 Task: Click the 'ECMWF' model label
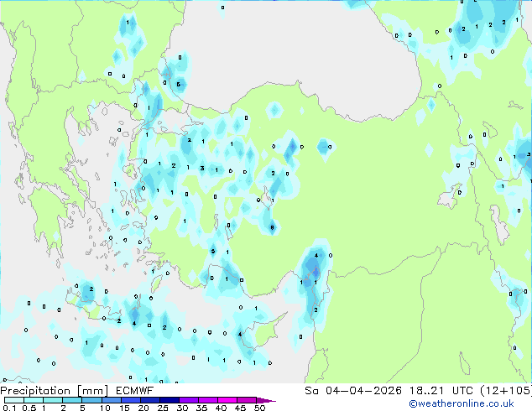(135, 391)
